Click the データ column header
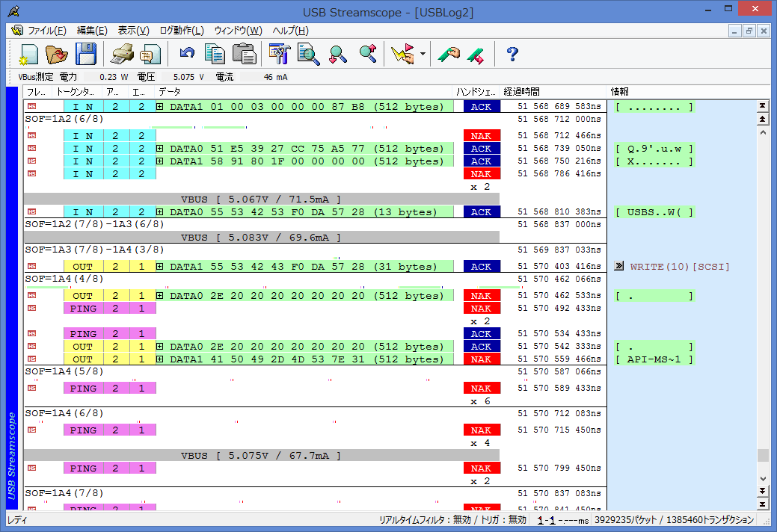 point(304,92)
